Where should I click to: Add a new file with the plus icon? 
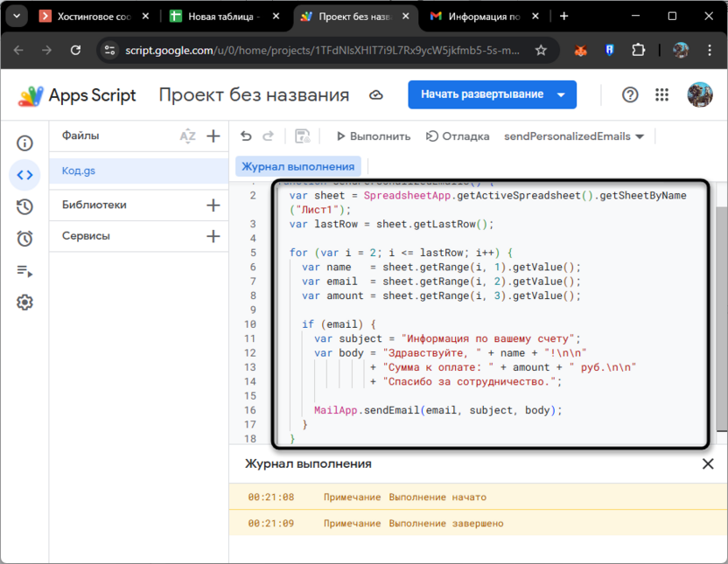pos(213,136)
